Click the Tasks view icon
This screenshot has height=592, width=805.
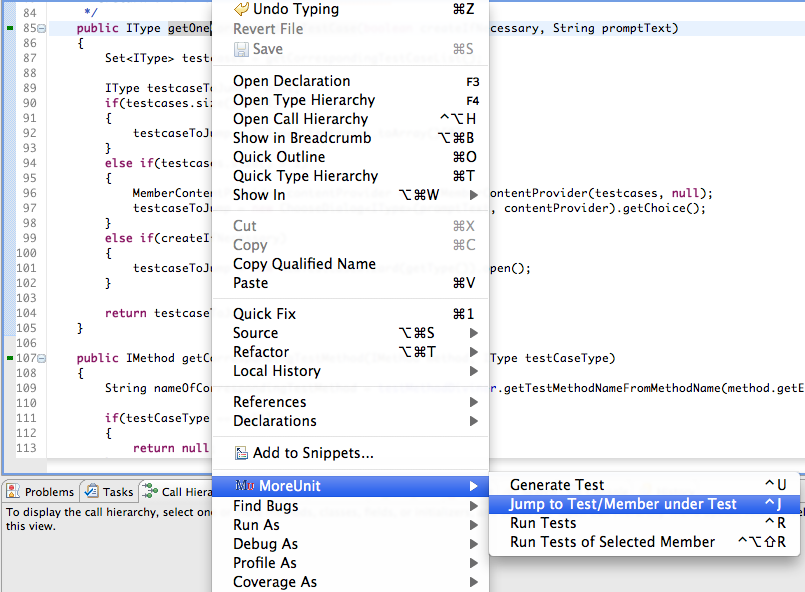91,491
